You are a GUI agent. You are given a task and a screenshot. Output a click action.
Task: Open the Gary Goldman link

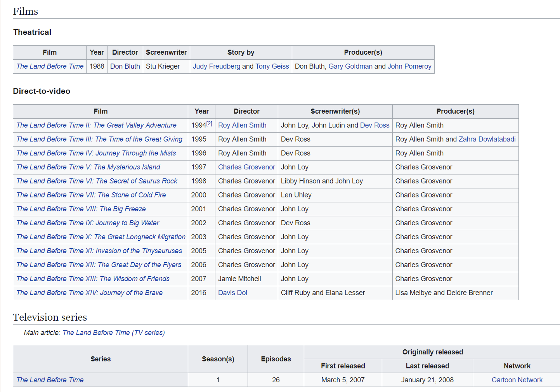[350, 66]
